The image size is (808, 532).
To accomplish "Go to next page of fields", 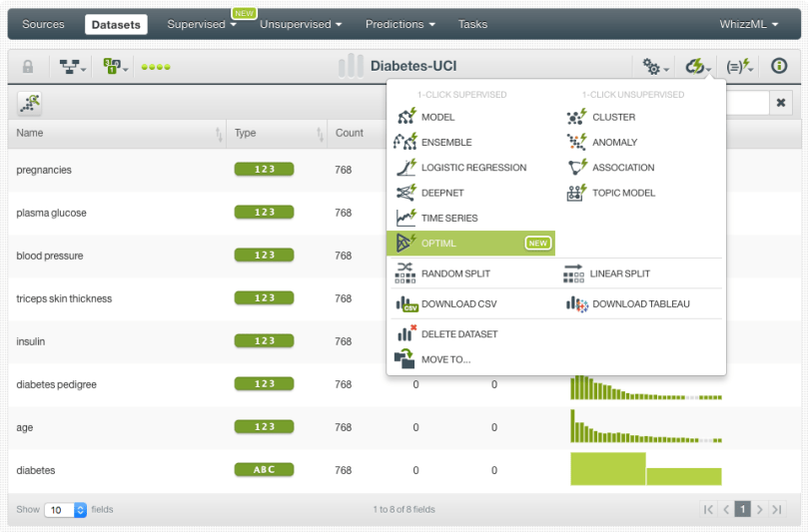I will coord(760,509).
